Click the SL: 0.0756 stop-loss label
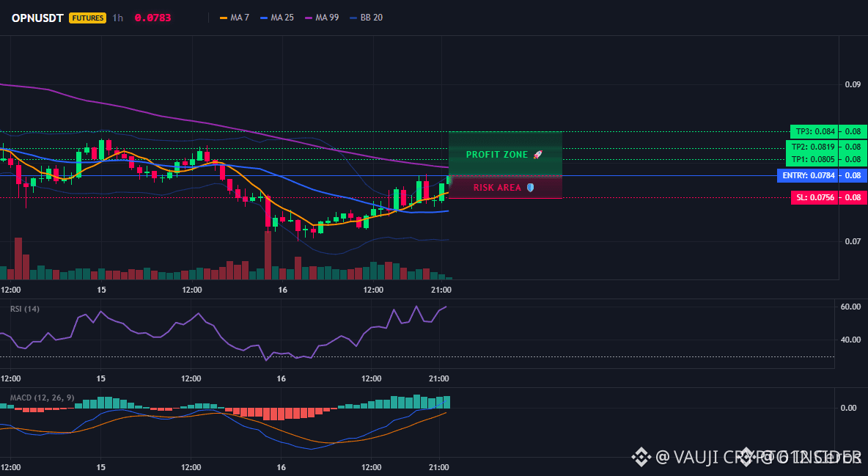 (x=815, y=197)
